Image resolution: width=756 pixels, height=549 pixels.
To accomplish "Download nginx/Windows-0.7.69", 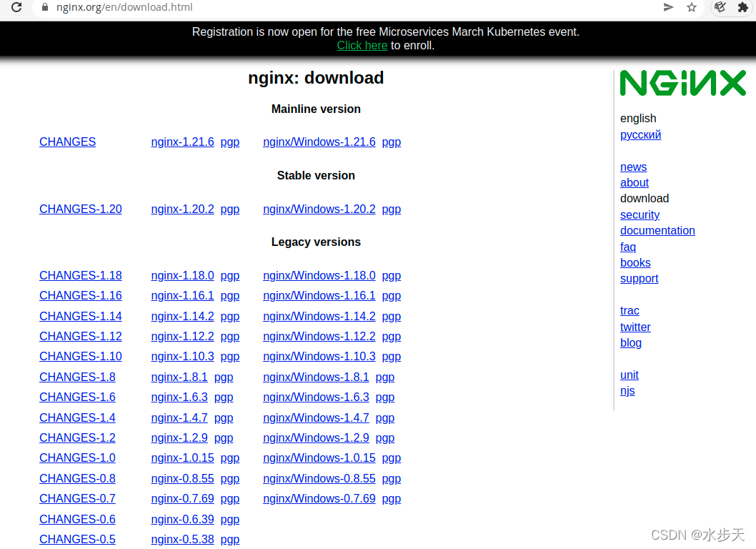I will point(319,498).
